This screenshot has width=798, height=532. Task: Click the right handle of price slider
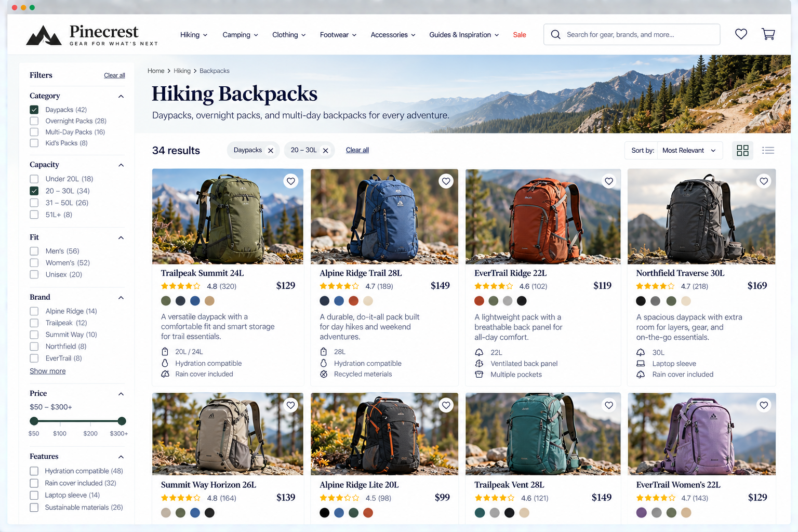tap(122, 421)
